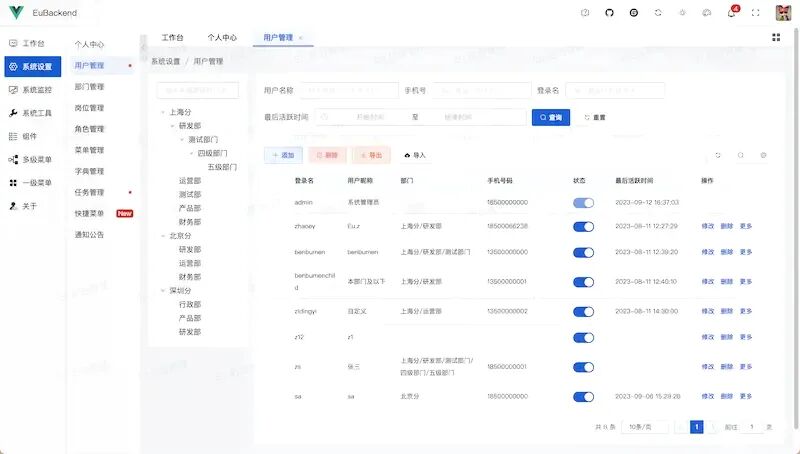Click the header refresh page icon

pyautogui.click(x=658, y=13)
